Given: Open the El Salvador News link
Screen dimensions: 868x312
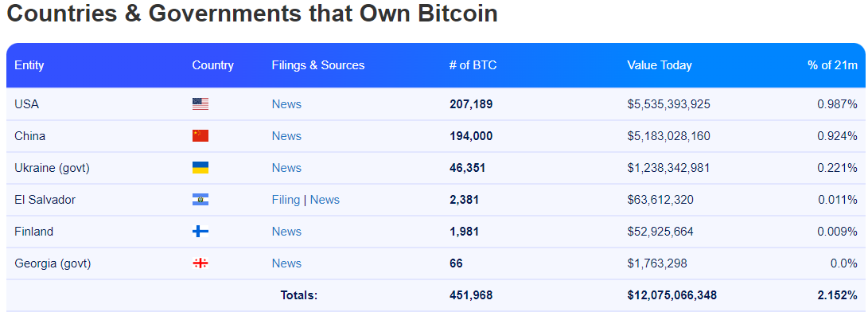Looking at the screenshot, I should pyautogui.click(x=325, y=200).
